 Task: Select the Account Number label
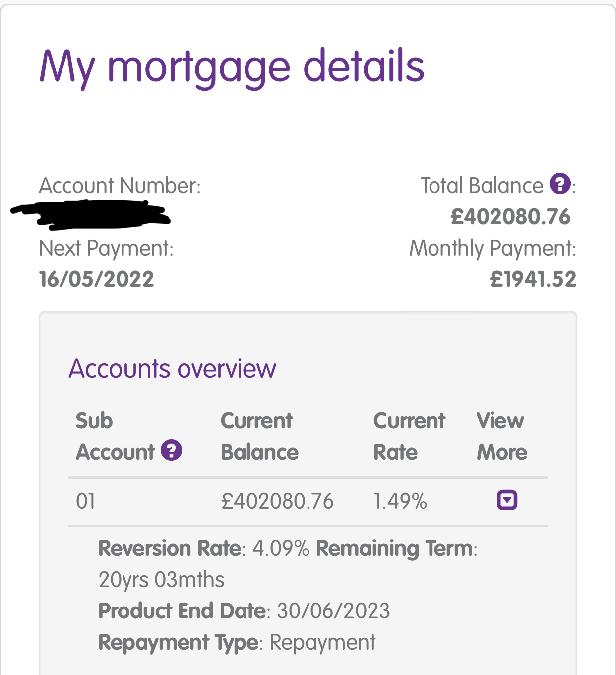(x=120, y=186)
